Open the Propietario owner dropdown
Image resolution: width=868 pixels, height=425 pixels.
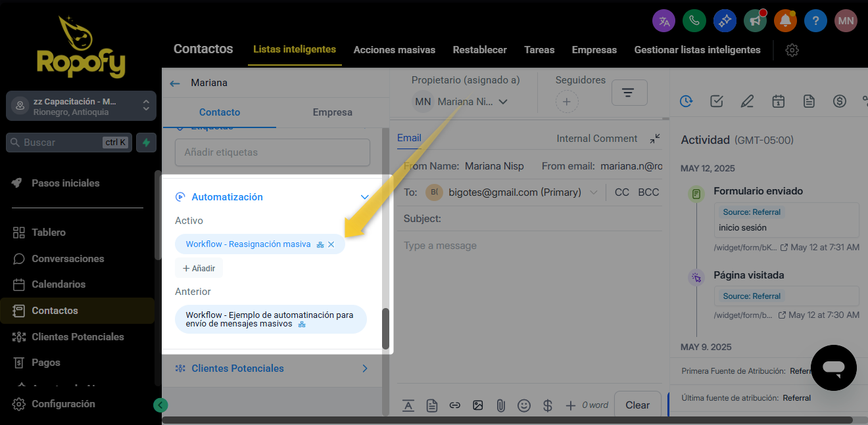coord(503,102)
